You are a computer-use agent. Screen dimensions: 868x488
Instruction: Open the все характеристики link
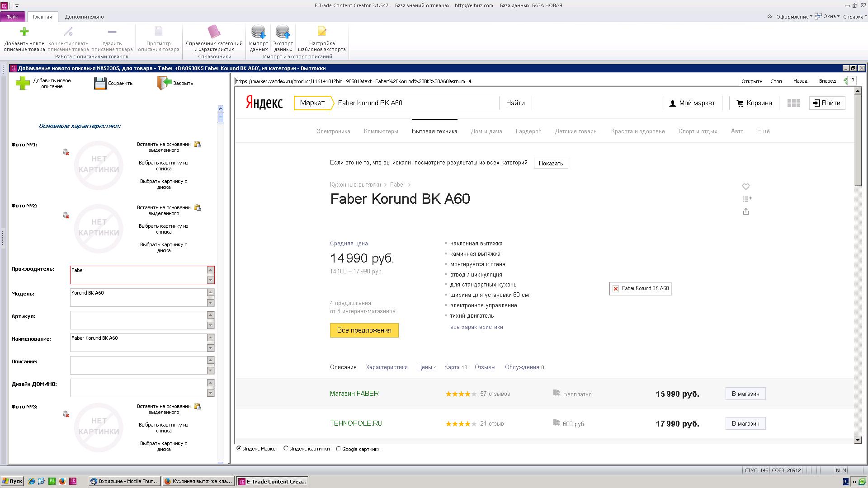[476, 327]
